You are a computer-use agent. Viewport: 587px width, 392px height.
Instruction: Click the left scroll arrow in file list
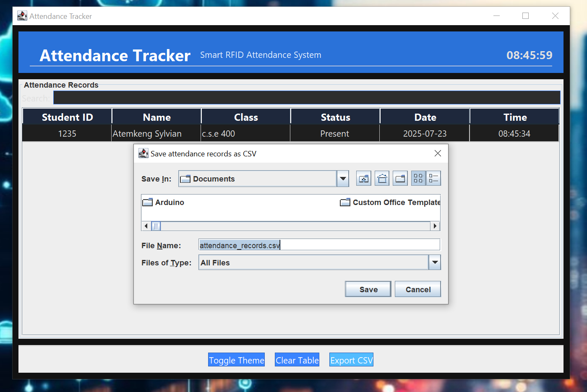point(146,226)
